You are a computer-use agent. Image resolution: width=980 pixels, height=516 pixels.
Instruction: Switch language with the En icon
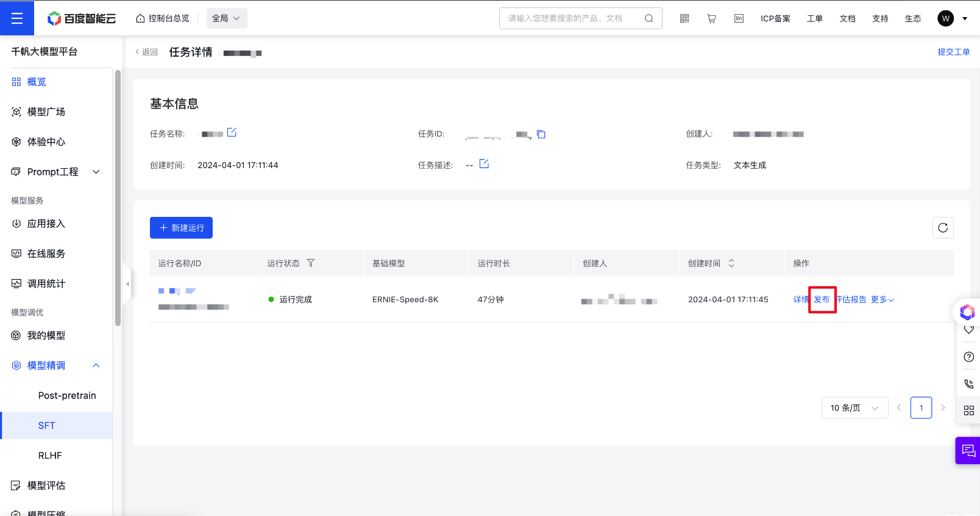pyautogui.click(x=739, y=18)
